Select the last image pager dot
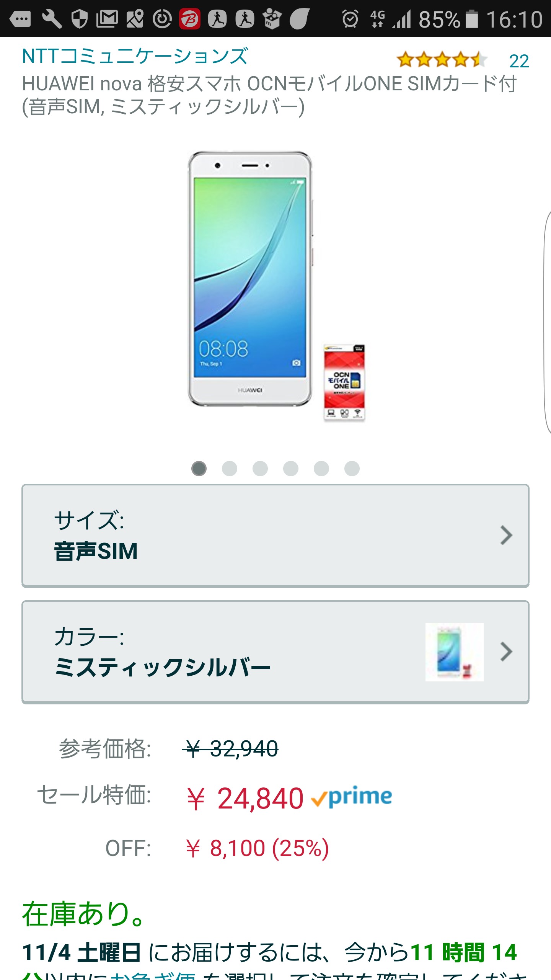Screen dimensions: 551x980 pos(352,468)
